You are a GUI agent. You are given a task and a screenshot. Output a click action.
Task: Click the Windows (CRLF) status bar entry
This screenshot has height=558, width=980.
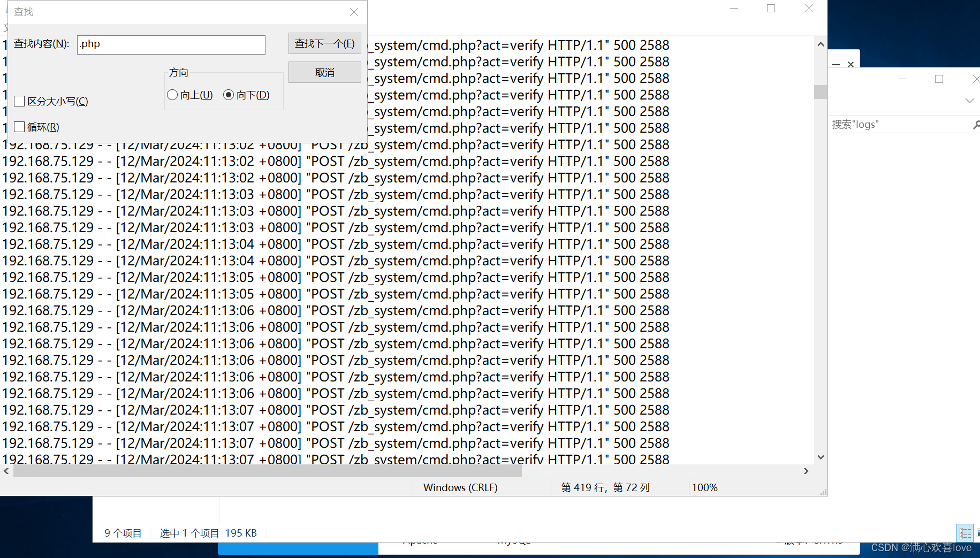click(460, 487)
